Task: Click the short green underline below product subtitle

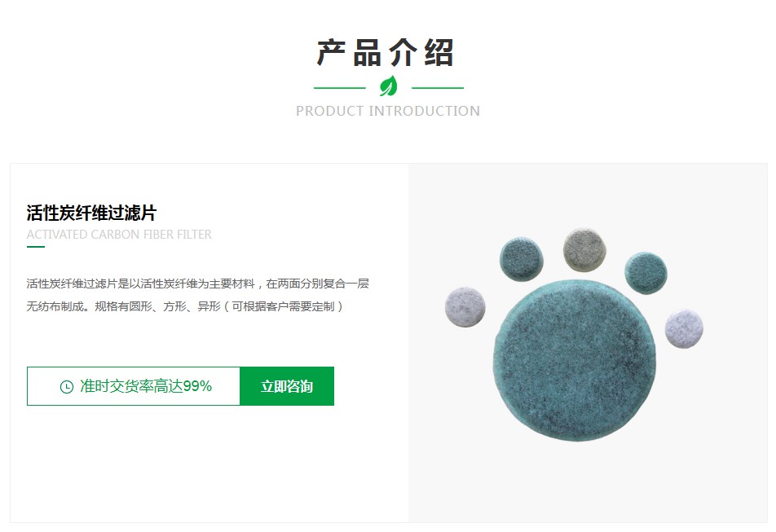Action: [x=36, y=247]
